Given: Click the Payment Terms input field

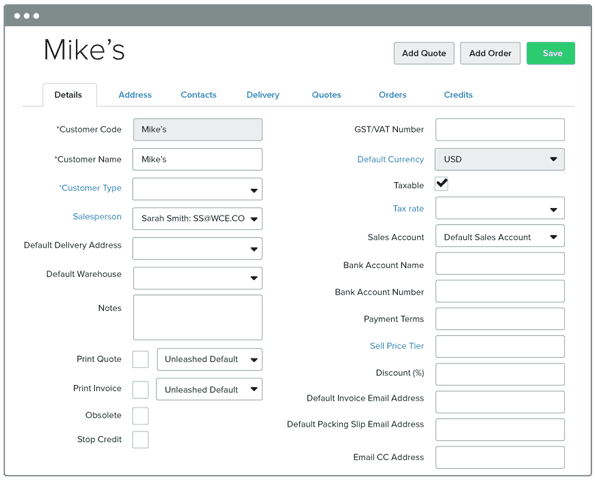Looking at the screenshot, I should (x=500, y=319).
